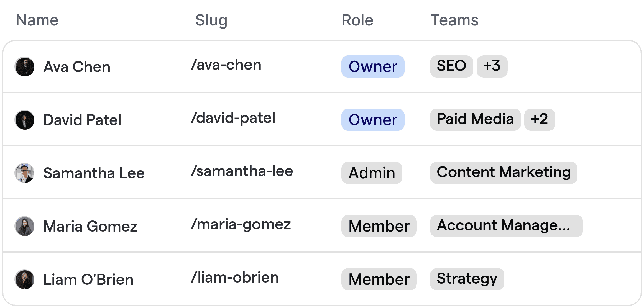Click David Patel's profile avatar
This screenshot has width=644, height=308.
click(24, 120)
